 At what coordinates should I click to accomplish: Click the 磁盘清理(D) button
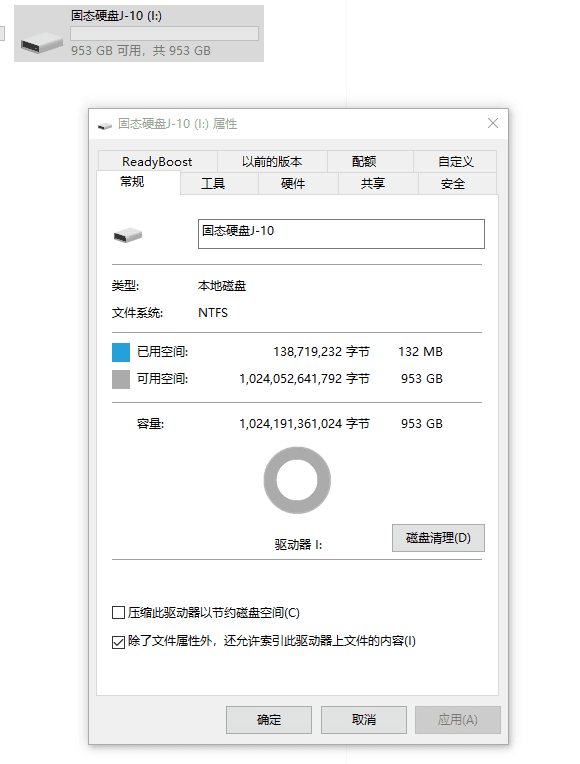(x=438, y=538)
